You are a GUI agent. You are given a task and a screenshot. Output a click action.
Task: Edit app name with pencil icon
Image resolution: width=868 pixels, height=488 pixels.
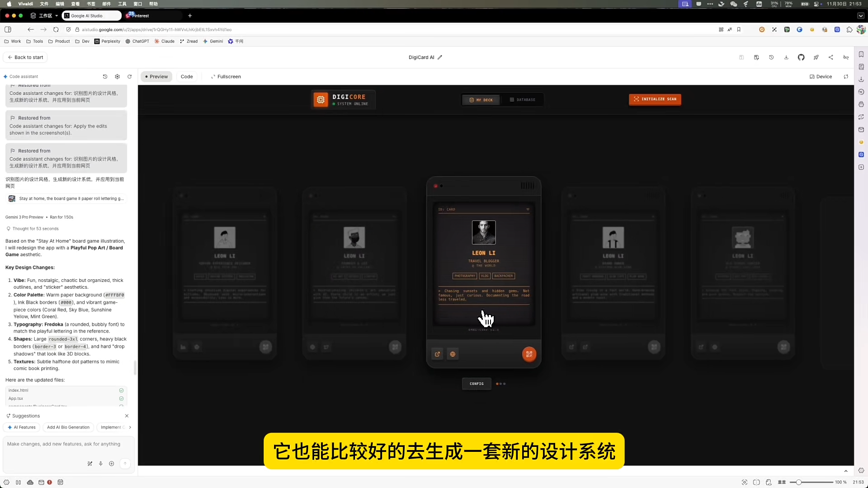(x=440, y=57)
